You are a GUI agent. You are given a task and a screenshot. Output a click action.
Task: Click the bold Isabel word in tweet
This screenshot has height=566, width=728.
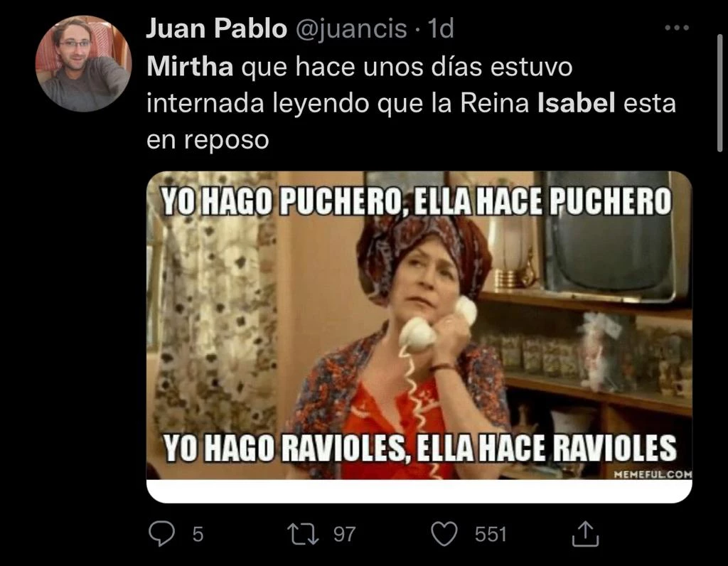click(x=576, y=102)
